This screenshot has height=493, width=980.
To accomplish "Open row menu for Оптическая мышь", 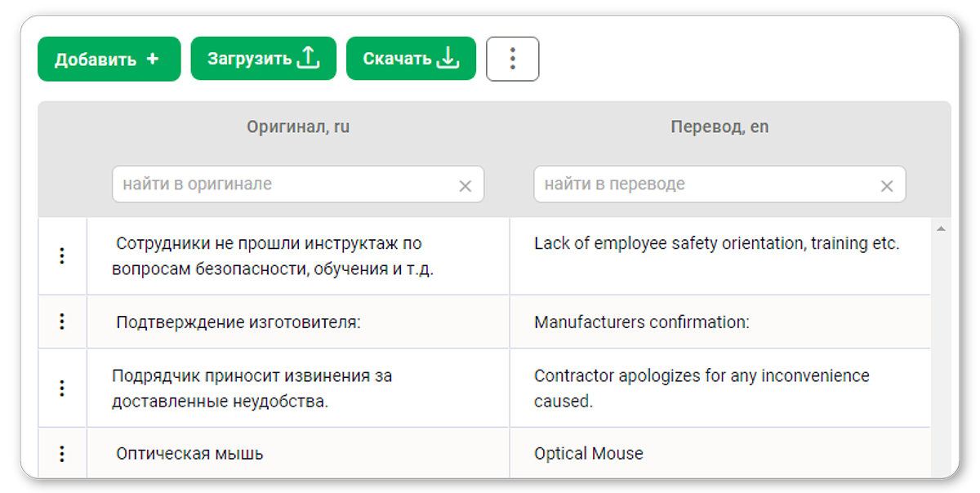I will [x=62, y=453].
